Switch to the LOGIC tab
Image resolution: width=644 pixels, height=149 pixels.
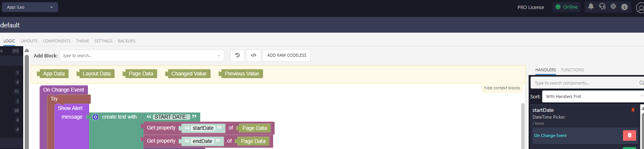click(x=9, y=41)
